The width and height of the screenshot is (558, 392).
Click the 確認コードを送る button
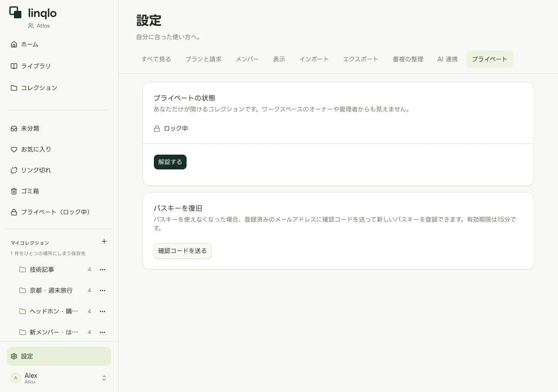(x=183, y=251)
